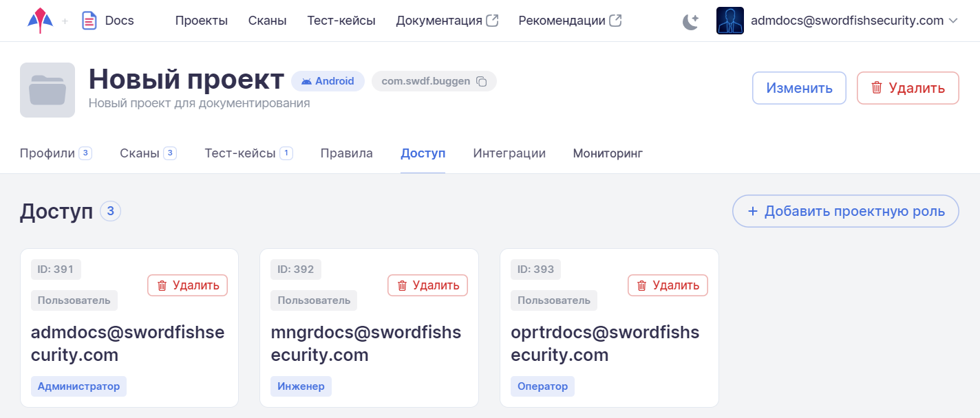Remove mngrdocs user via trash icon
Screen dimensions: 980x418
tap(403, 285)
